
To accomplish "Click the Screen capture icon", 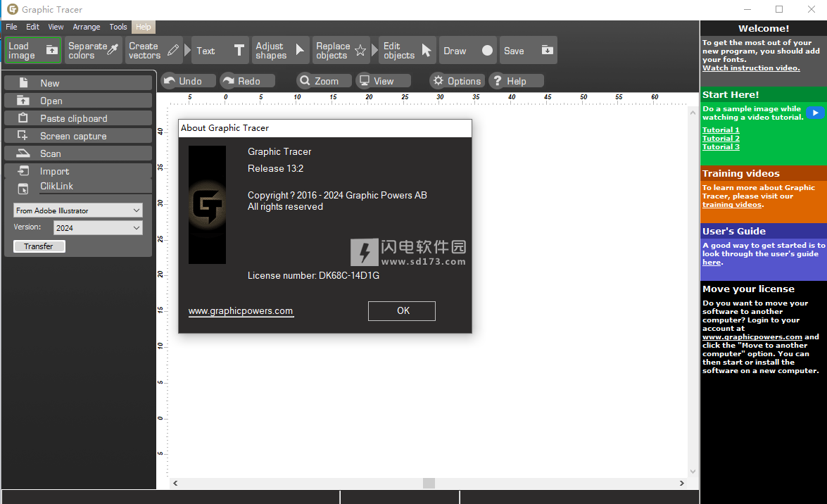I will pos(23,136).
